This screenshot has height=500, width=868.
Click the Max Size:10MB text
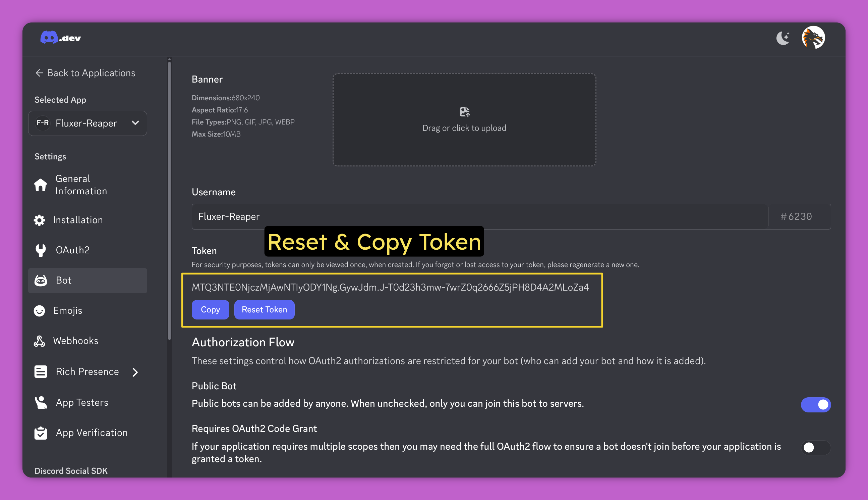[x=216, y=134]
